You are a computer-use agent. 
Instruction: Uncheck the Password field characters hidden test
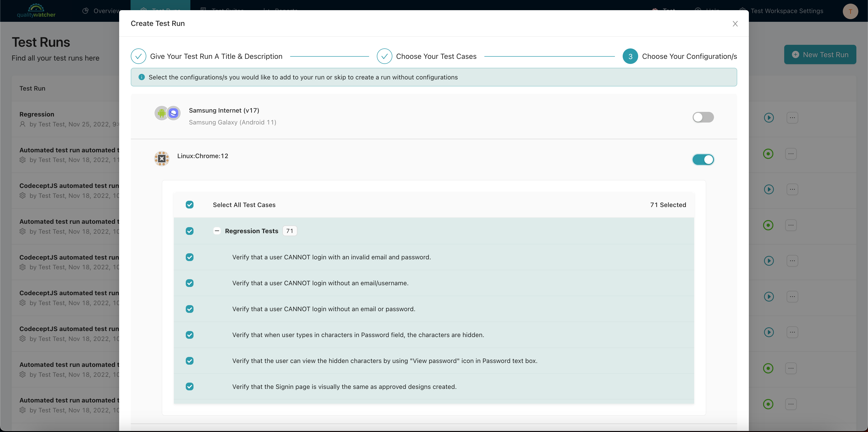click(190, 335)
